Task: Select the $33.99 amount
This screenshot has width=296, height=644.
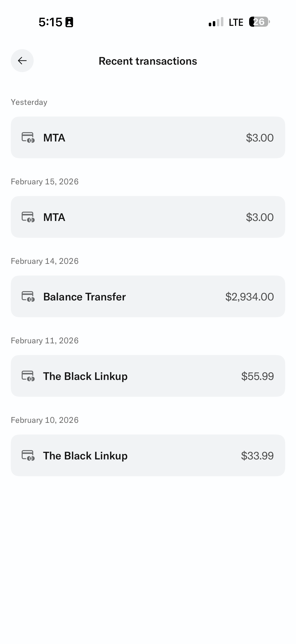Action: pos(257,456)
